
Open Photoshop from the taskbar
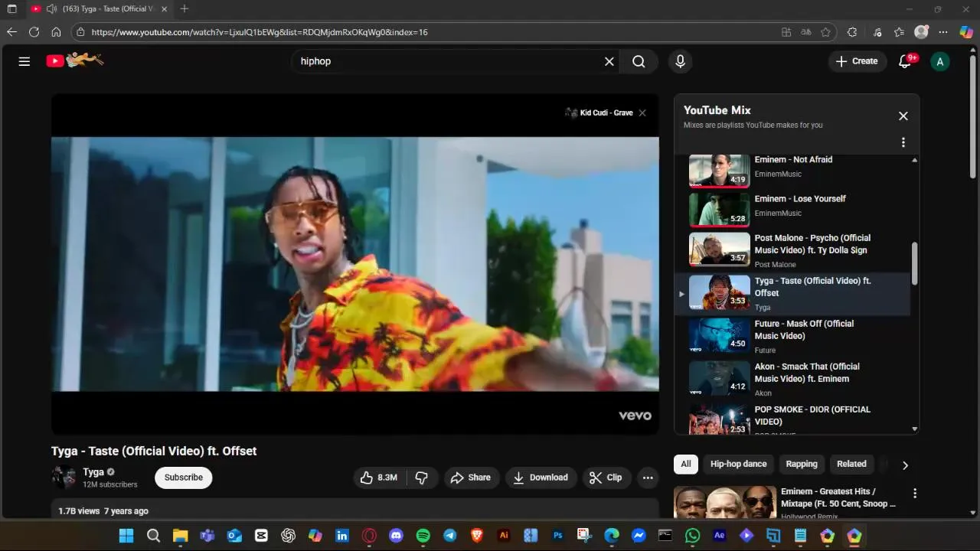coord(557,536)
